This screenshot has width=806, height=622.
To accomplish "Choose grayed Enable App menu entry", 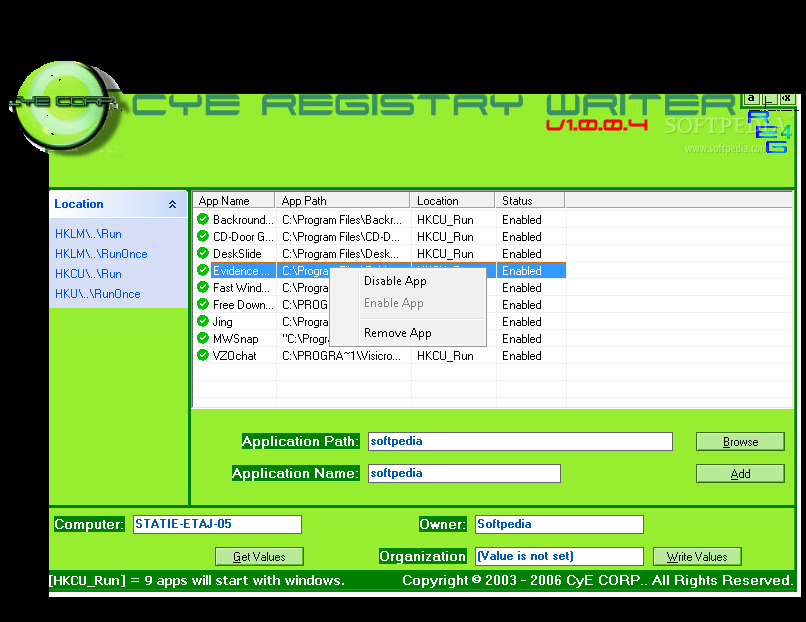I will pyautogui.click(x=393, y=303).
